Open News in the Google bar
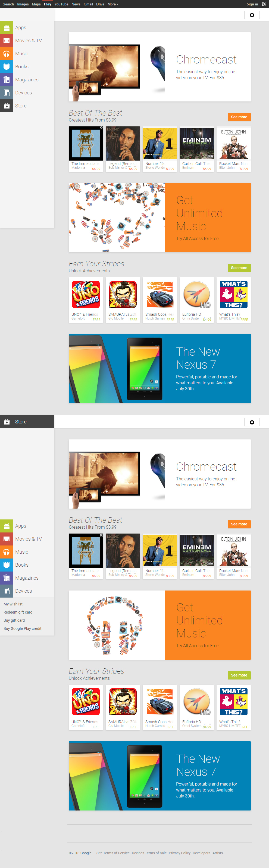The height and width of the screenshot is (868, 269). point(76,4)
